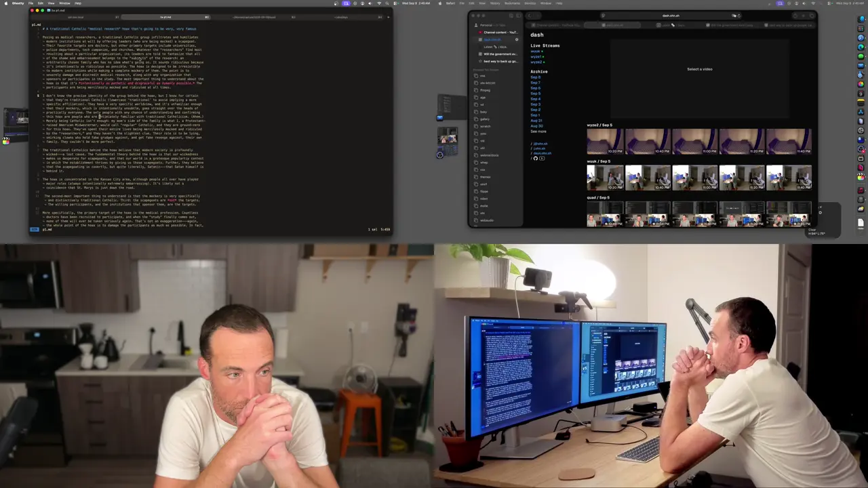Open Control Center in menu bar
868x488 pixels.
point(829,3)
